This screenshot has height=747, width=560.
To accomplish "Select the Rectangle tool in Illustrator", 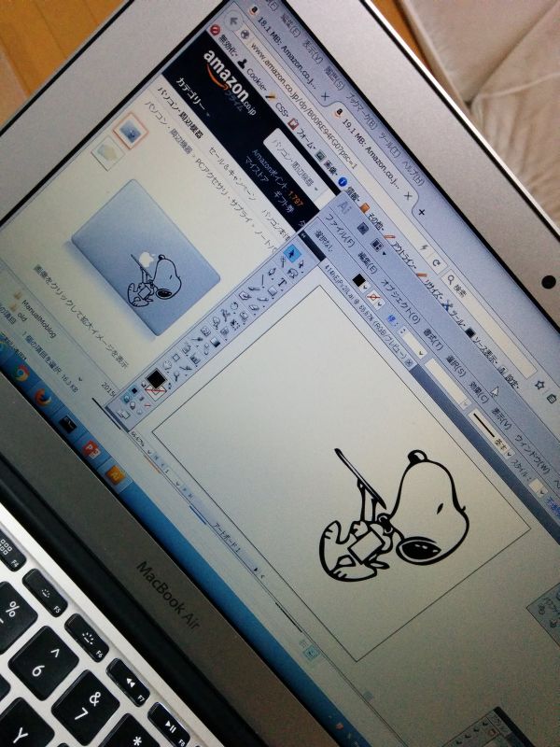I will pyautogui.click(x=273, y=291).
